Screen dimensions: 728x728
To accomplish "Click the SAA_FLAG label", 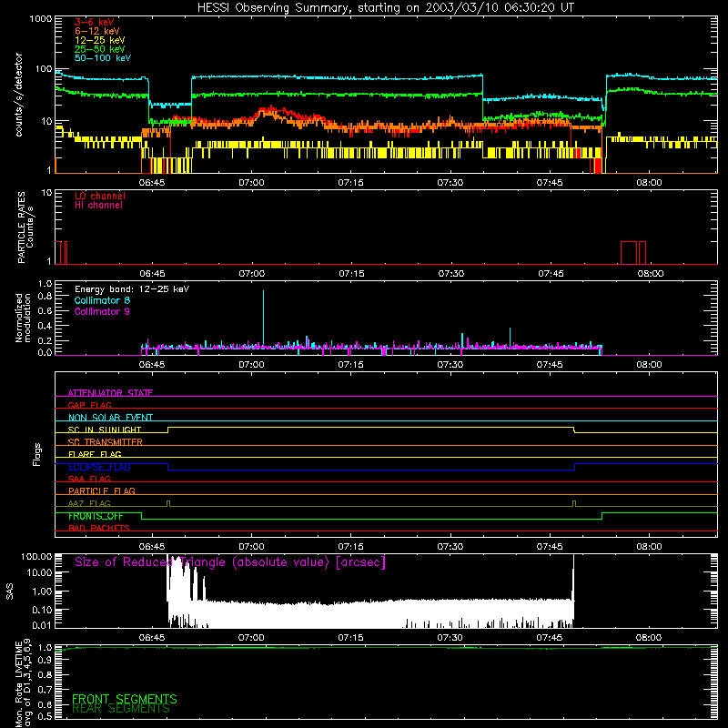I will point(89,479).
